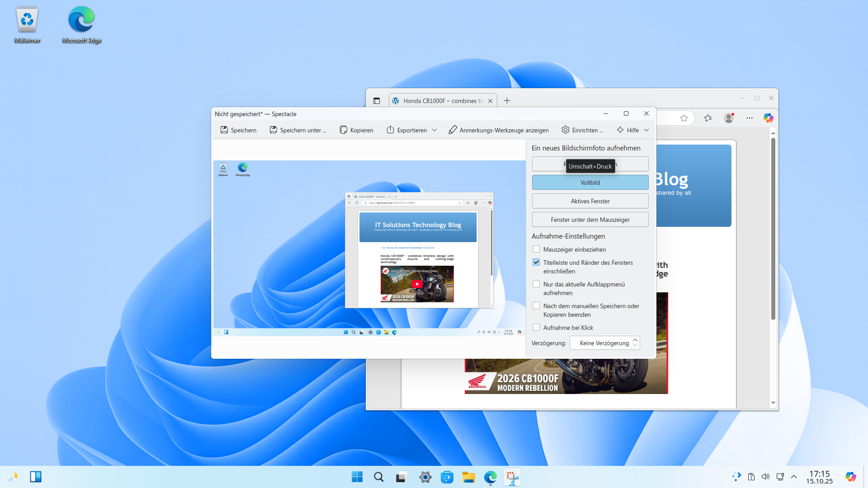Expand the Exportieren dropdown menu
Image resolution: width=868 pixels, height=488 pixels.
(434, 130)
